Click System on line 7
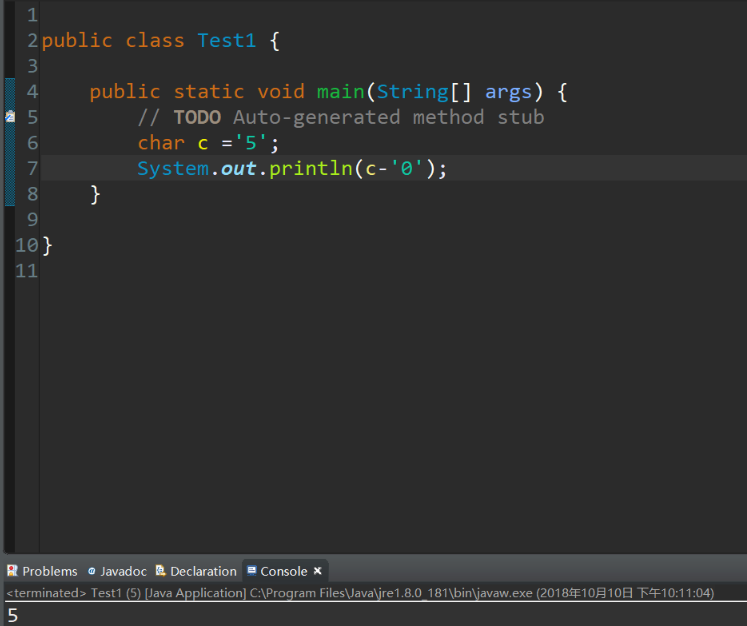 pyautogui.click(x=173, y=169)
